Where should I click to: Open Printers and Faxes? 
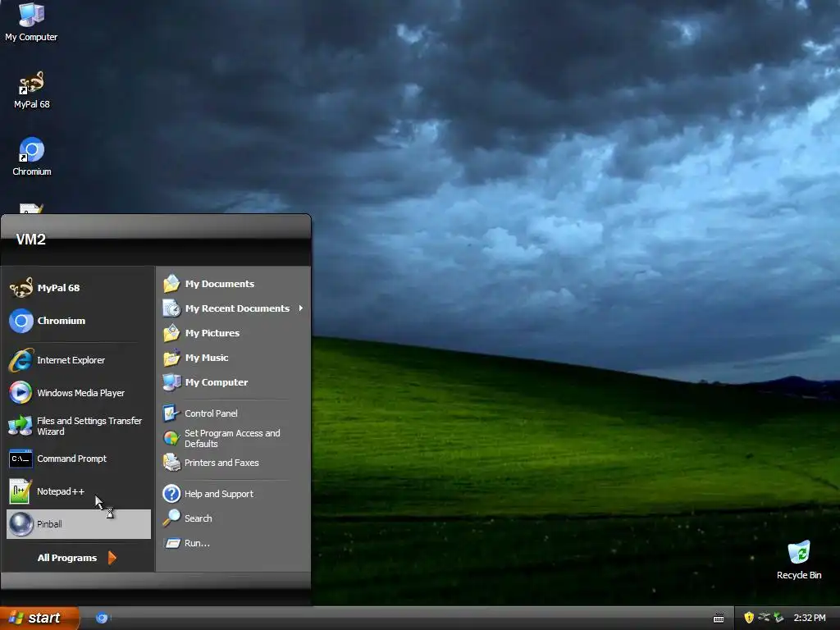click(x=233, y=463)
